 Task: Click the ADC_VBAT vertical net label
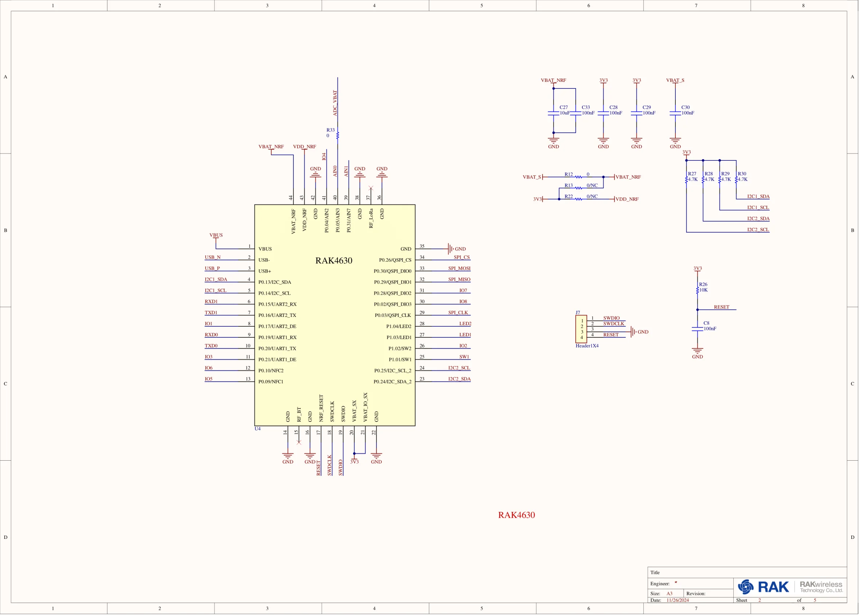coord(335,103)
